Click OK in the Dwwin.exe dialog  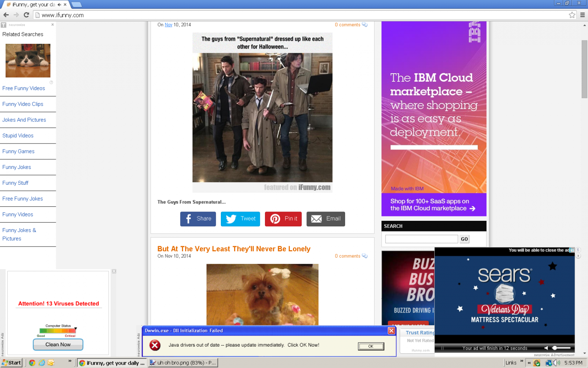[x=371, y=346]
